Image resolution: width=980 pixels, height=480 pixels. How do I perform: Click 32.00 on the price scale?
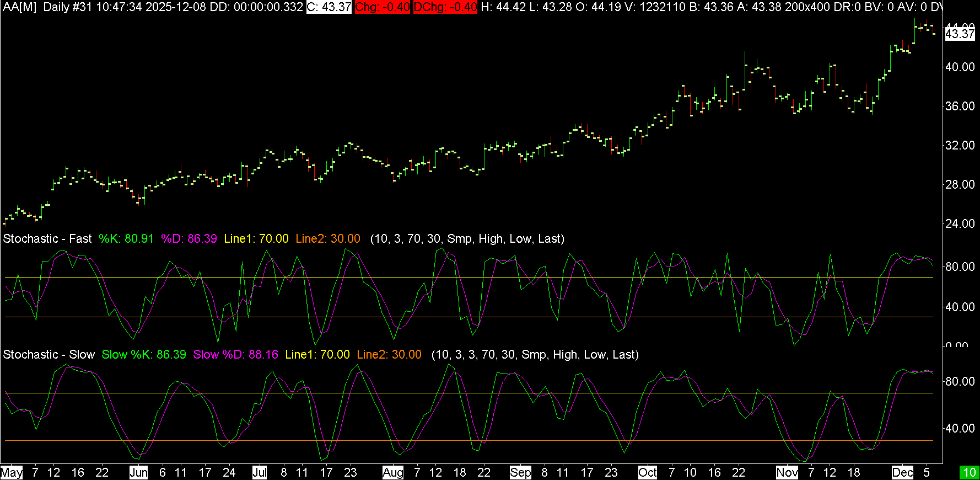tap(960, 145)
